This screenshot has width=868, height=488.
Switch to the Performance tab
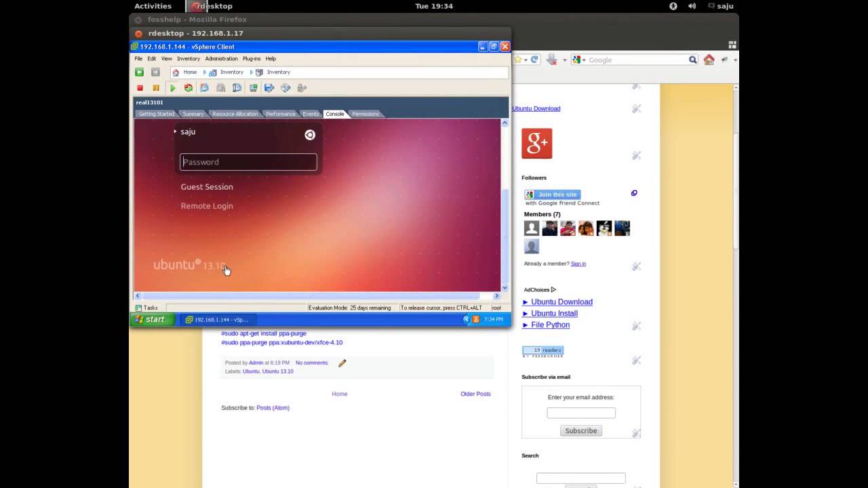(x=281, y=114)
